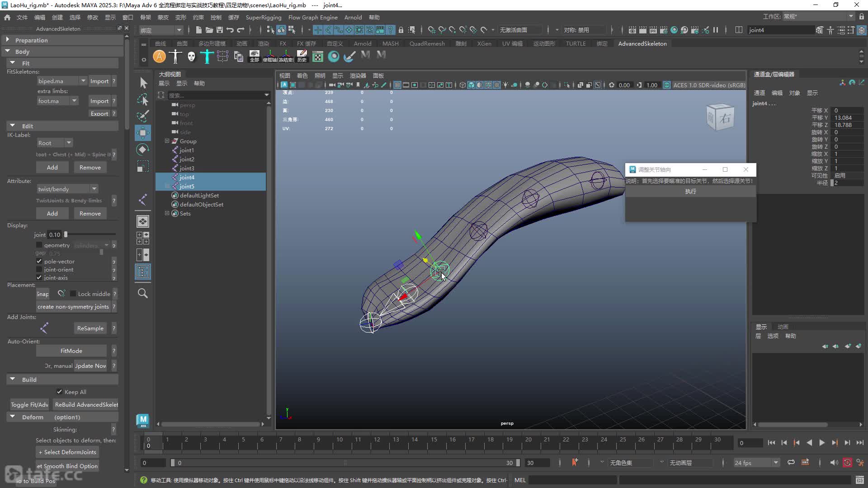Expand the Group node in outliner

pos(167,141)
